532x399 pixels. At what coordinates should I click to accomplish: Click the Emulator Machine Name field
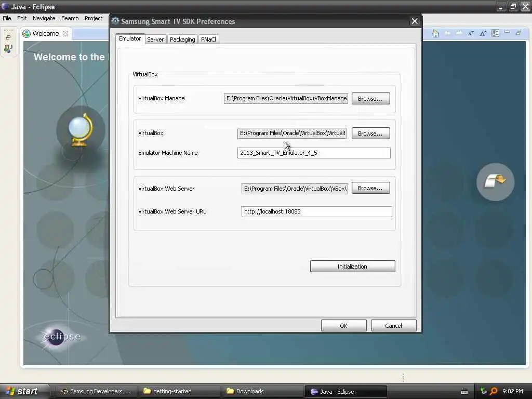[x=314, y=153]
